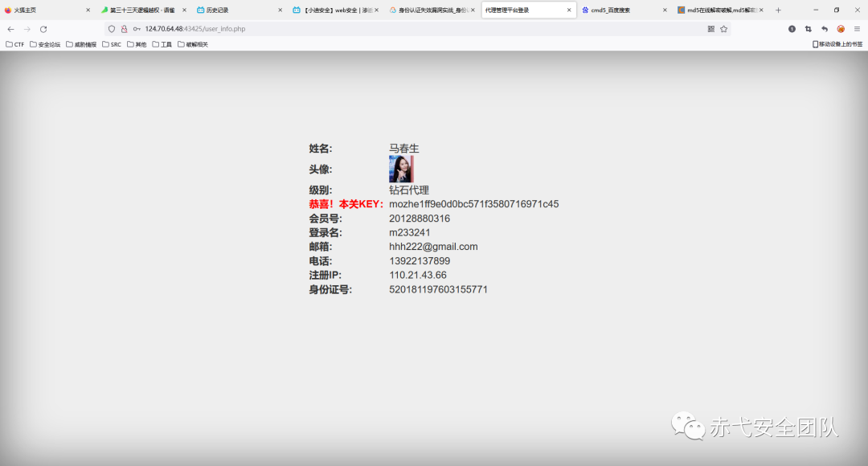This screenshot has width=868, height=466.
Task: Close the md5在线解密破解 tab
Action: [x=761, y=10]
